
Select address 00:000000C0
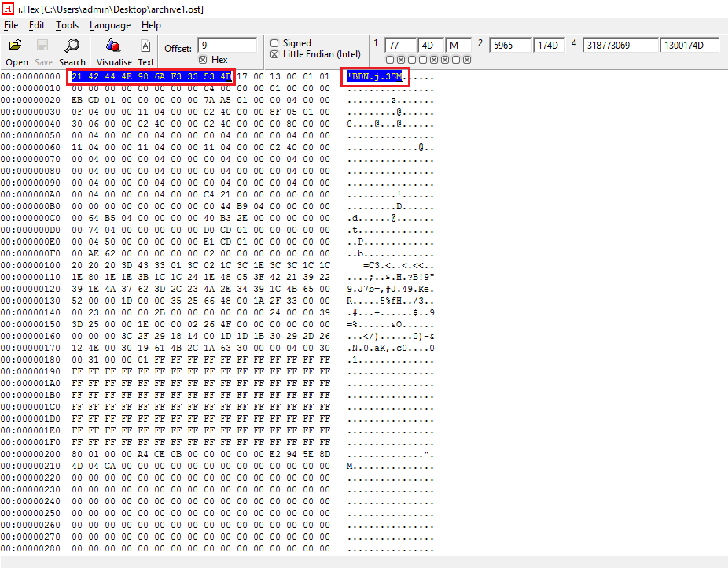tap(31, 218)
